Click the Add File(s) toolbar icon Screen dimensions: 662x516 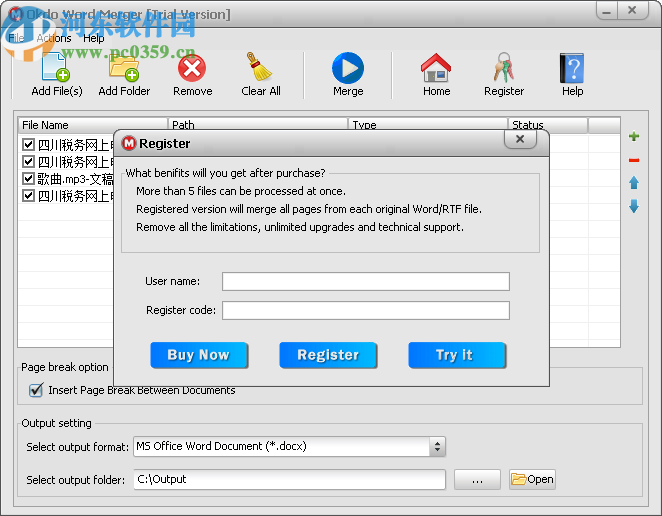tap(56, 68)
